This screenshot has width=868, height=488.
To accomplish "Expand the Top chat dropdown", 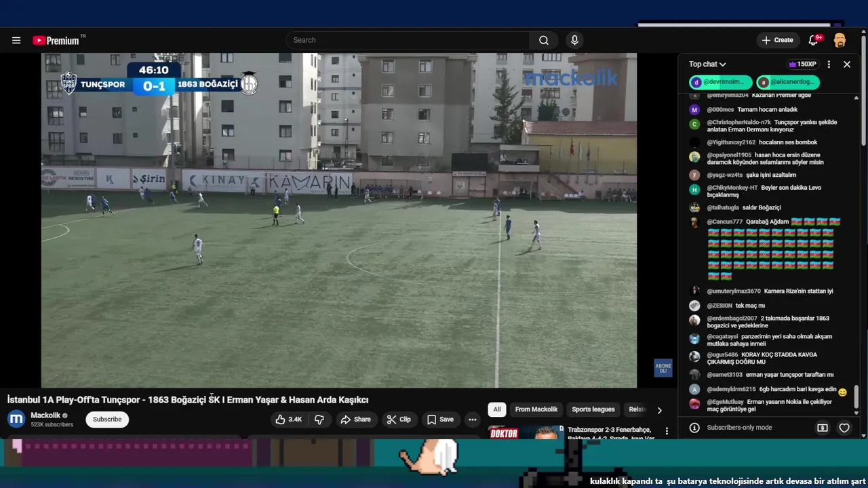I will [x=707, y=64].
